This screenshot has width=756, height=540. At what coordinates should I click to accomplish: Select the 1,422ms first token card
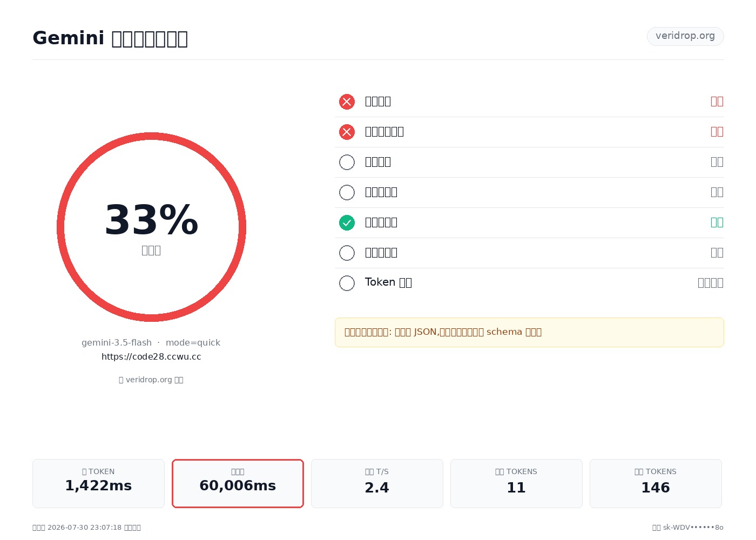coord(98,483)
